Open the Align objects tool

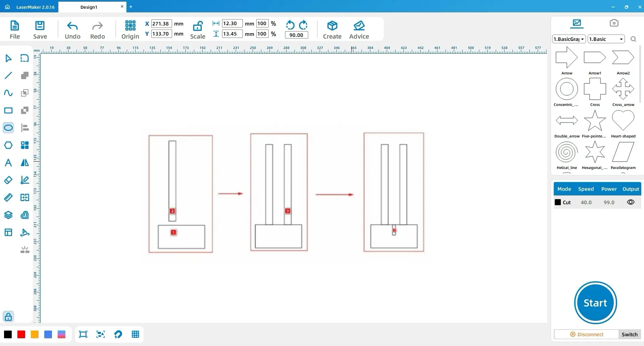click(24, 128)
